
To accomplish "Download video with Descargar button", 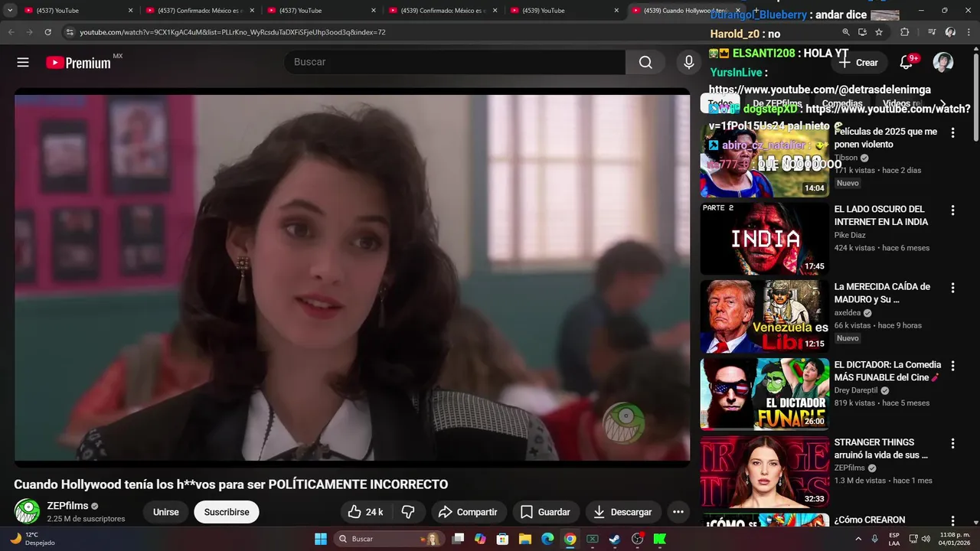I will tap(623, 512).
